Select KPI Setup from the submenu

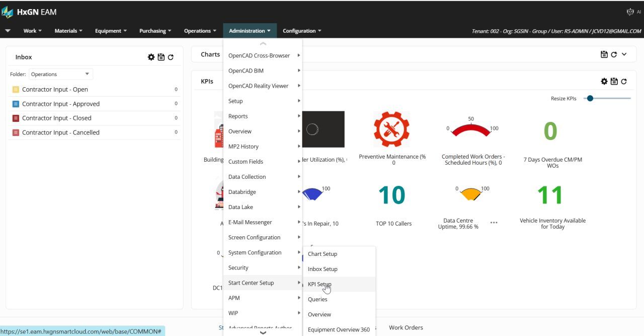(319, 284)
